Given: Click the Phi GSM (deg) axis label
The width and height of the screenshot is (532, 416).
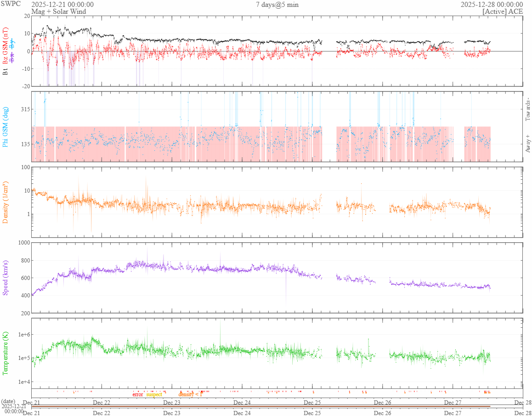Looking at the screenshot, I should click(6, 126).
